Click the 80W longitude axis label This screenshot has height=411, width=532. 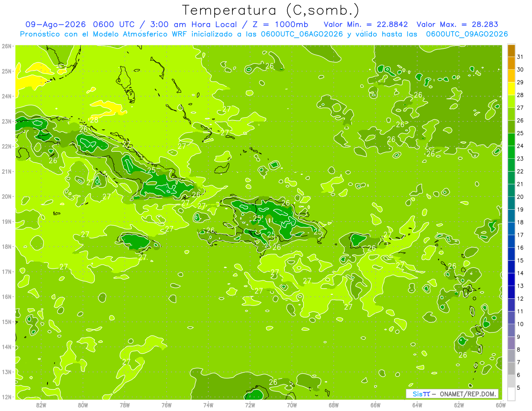[x=83, y=405]
